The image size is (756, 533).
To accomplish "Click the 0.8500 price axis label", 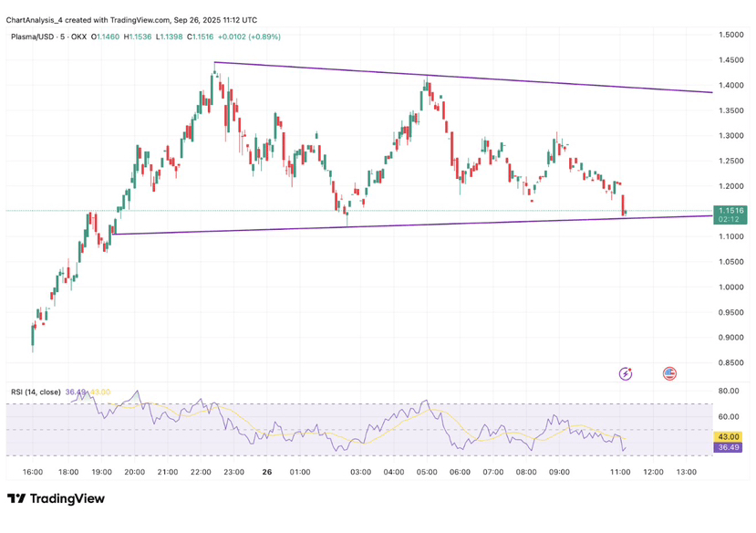I will tap(730, 362).
